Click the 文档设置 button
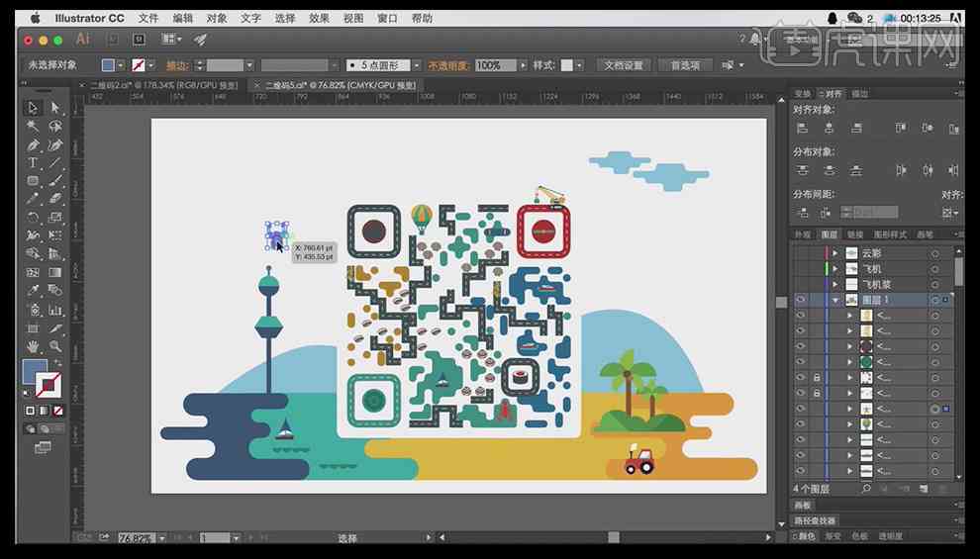The width and height of the screenshot is (980, 559). coord(624,65)
